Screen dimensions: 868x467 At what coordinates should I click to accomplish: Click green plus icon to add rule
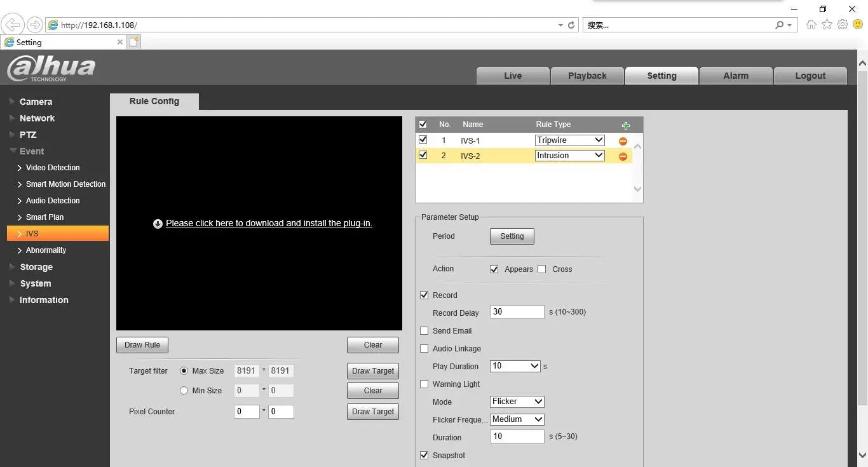(x=625, y=126)
